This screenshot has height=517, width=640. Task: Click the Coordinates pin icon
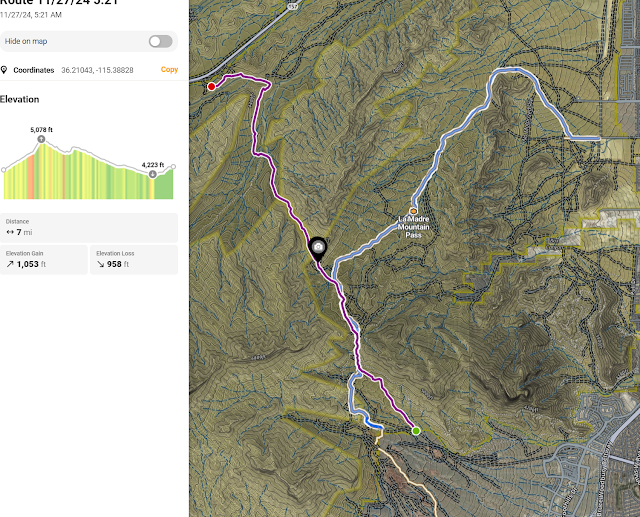pos(5,71)
